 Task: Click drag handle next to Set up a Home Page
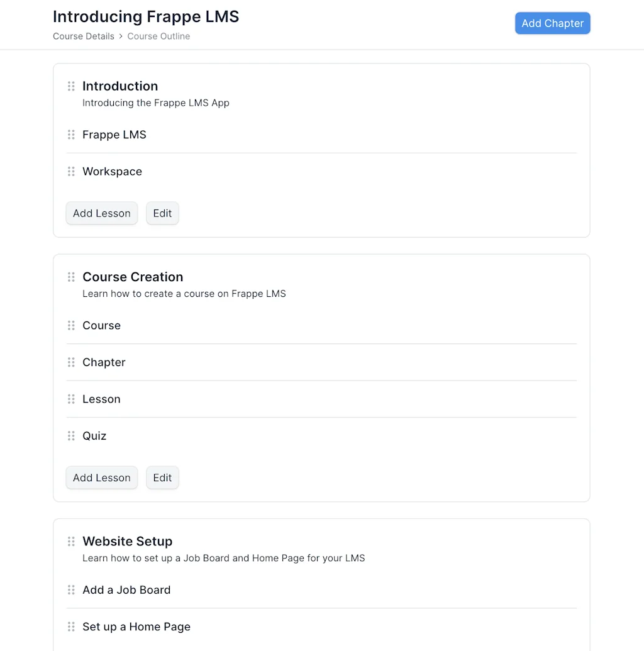pos(71,627)
